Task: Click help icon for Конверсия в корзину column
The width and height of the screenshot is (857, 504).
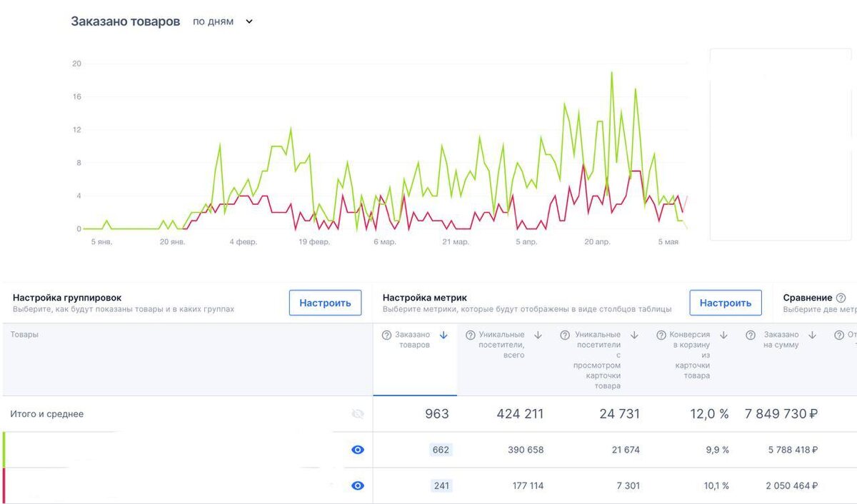Action: 661,335
